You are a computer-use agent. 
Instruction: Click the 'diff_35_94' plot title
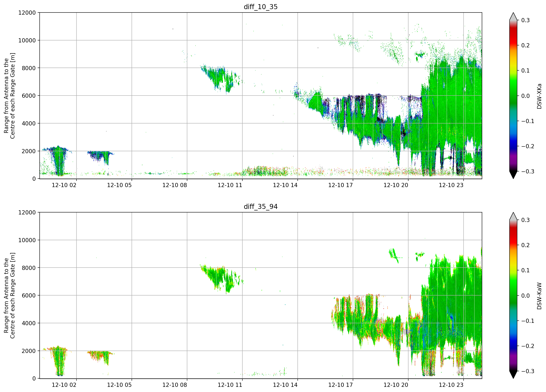tap(261, 207)
